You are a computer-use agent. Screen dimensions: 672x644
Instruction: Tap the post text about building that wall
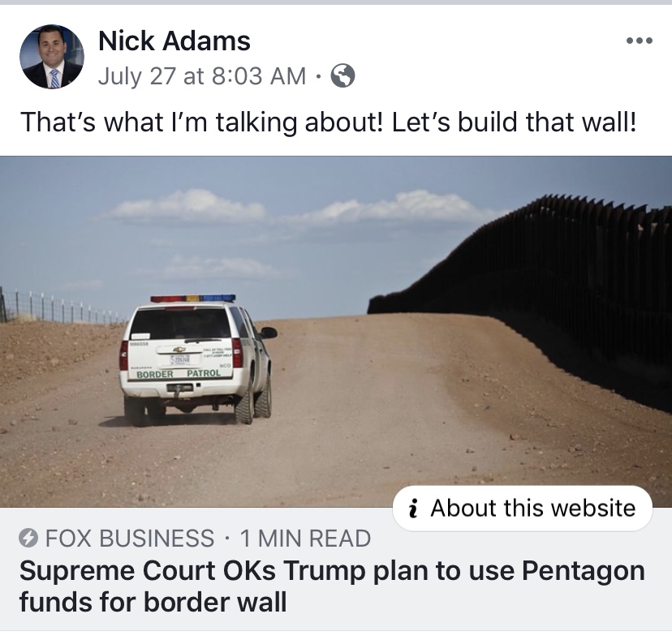point(328,122)
